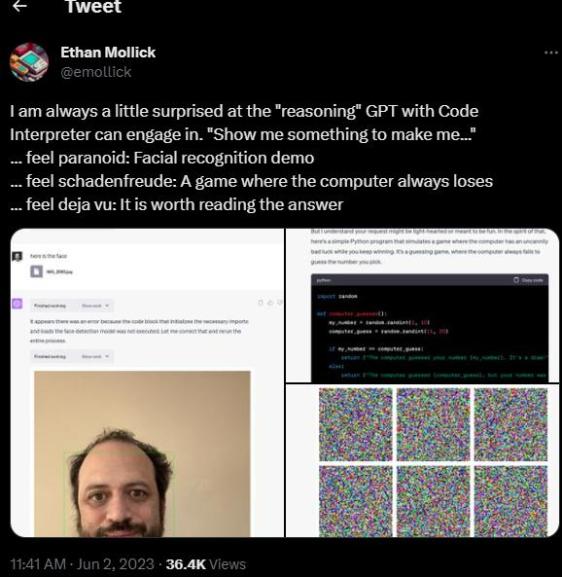Select the top-left colorful noise tile

[356, 424]
